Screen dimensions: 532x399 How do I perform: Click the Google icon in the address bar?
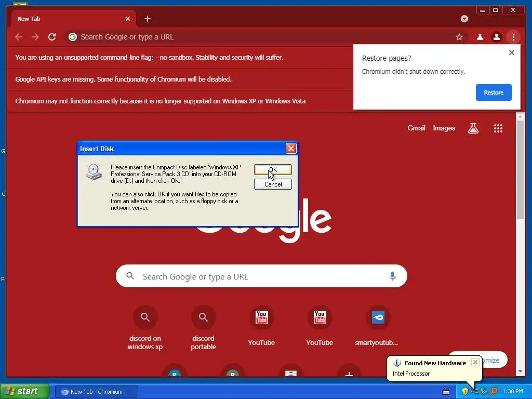[x=73, y=37]
